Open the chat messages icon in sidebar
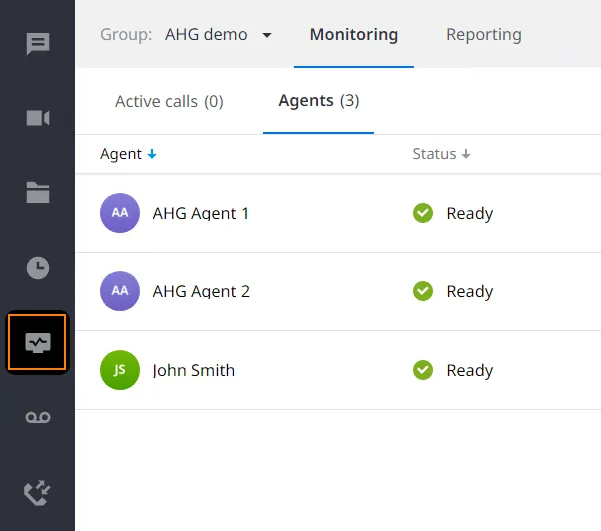 pos(38,43)
